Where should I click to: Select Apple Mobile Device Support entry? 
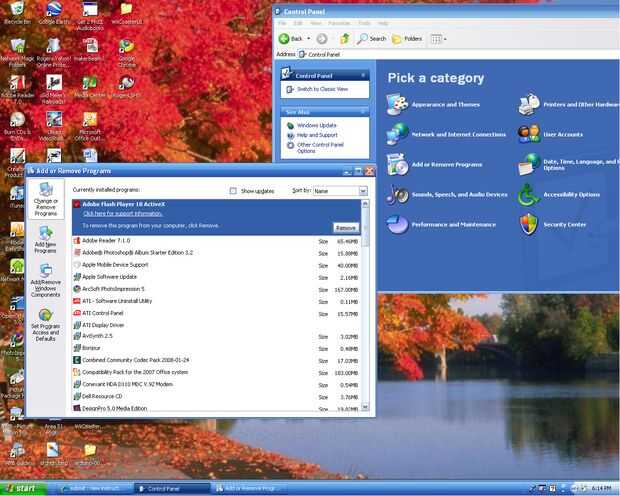[x=216, y=265]
